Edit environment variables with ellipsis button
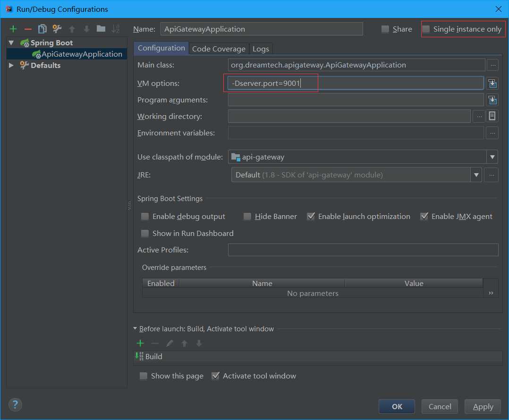This screenshot has width=509, height=420. point(492,133)
